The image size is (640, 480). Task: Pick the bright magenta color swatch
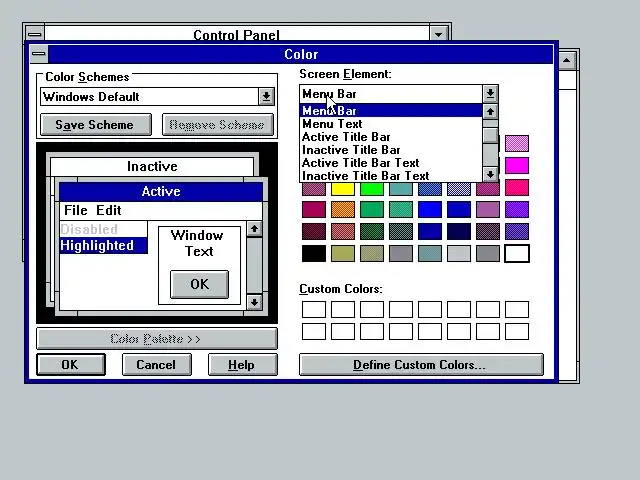pyautogui.click(x=517, y=165)
